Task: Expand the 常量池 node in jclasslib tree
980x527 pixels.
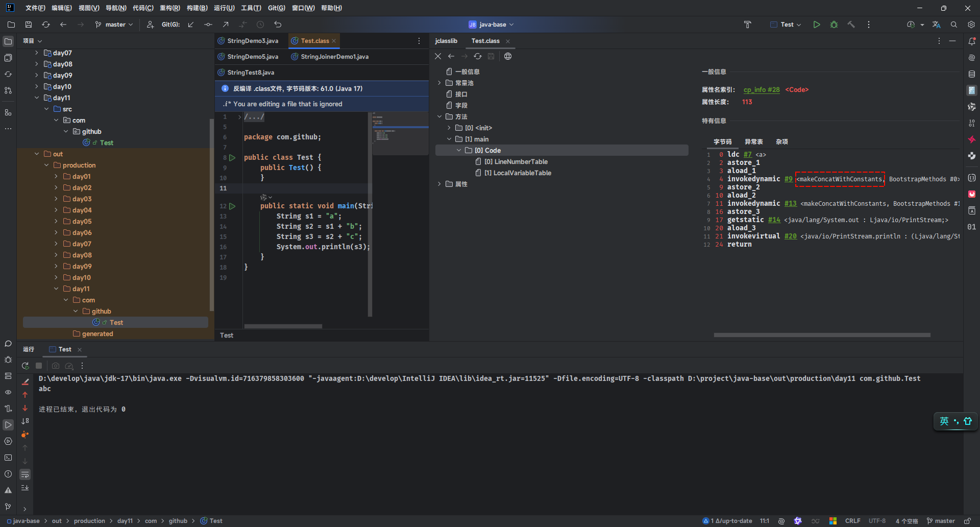Action: (439, 83)
